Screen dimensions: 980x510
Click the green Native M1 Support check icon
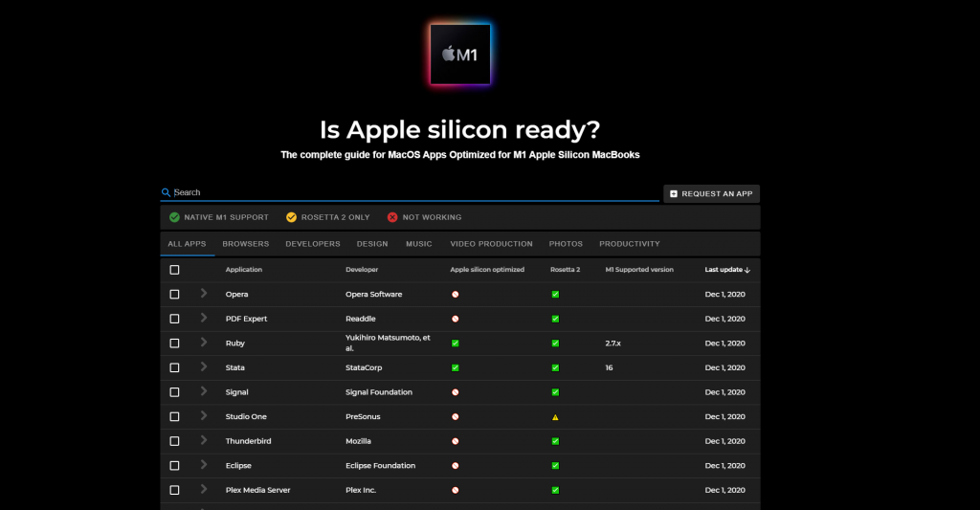click(174, 217)
